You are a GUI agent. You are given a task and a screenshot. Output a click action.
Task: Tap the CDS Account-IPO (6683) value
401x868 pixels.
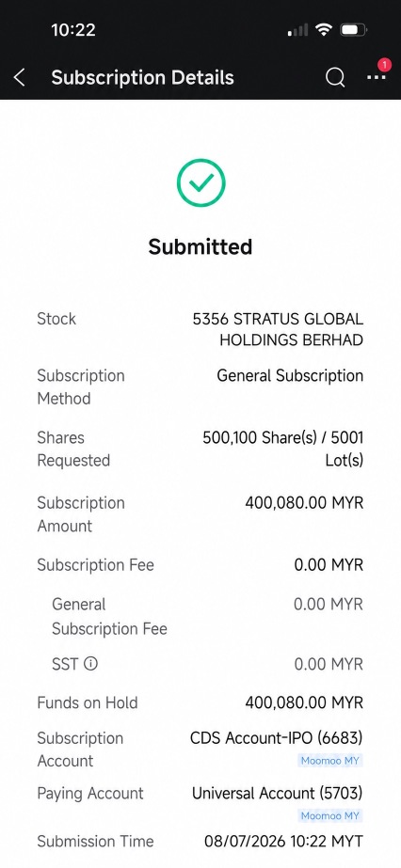(x=277, y=738)
